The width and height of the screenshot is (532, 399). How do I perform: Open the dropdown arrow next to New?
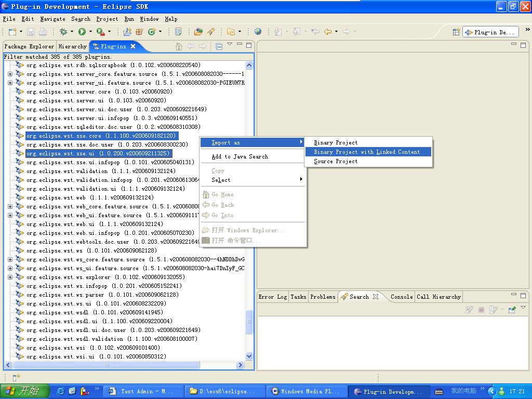click(x=21, y=32)
